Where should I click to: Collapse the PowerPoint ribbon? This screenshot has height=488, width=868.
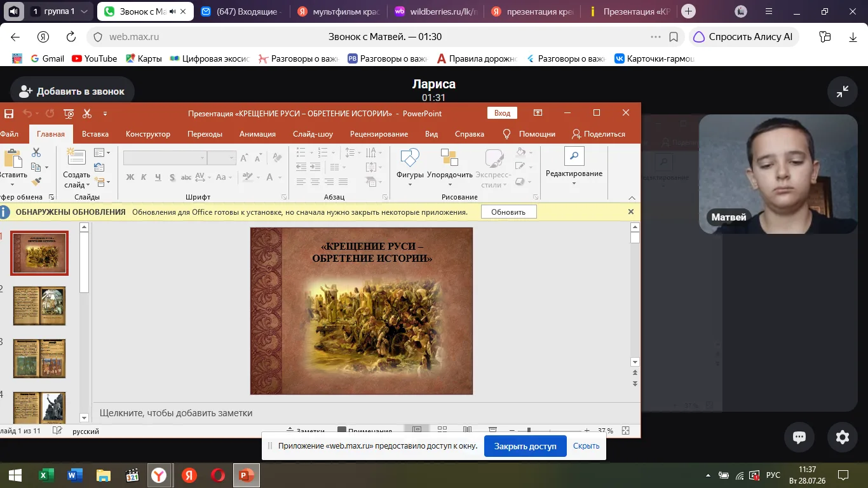tap(632, 198)
